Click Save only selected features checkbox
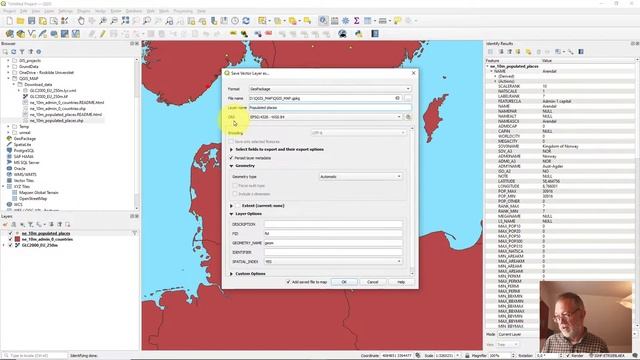The width and height of the screenshot is (640, 360). pos(231,142)
